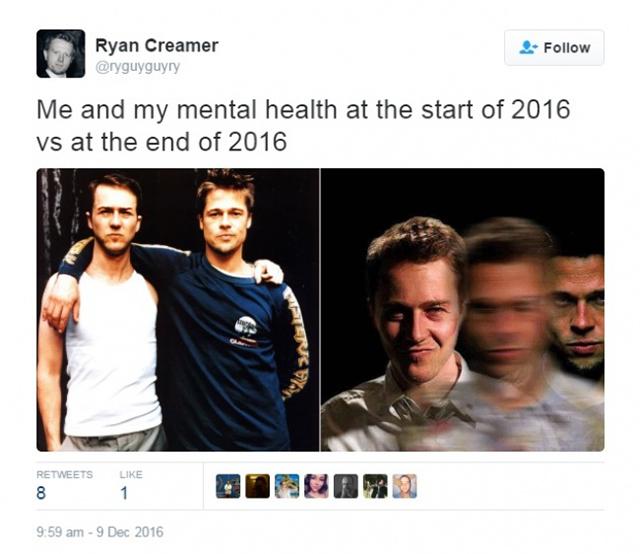Image resolution: width=640 pixels, height=554 pixels.
Task: Click the add-person icon inside Follow
Action: coord(528,47)
